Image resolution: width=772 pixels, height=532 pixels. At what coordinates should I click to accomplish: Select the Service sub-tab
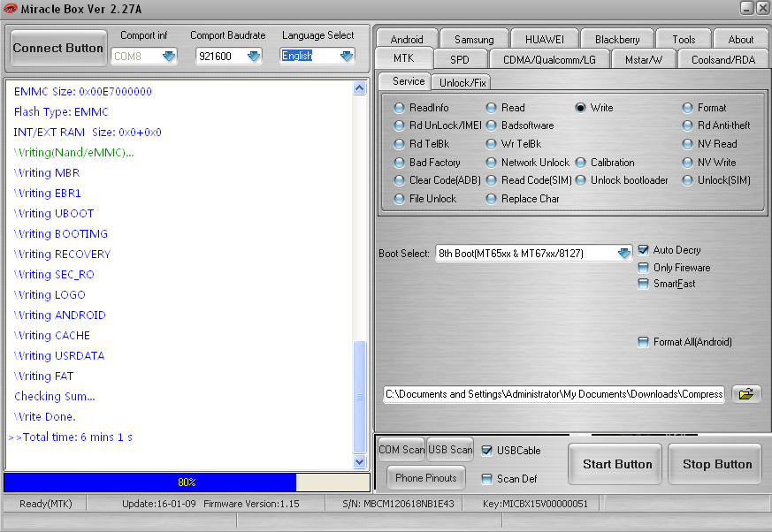tap(405, 81)
